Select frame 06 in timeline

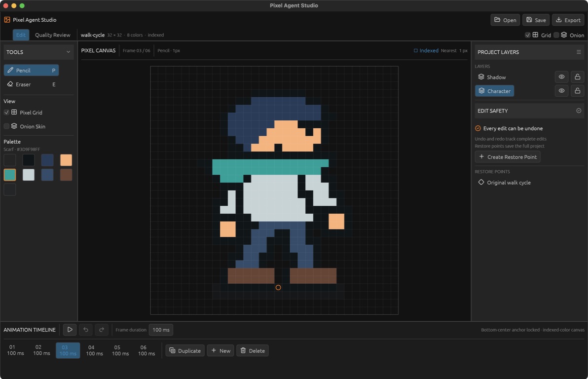147,350
